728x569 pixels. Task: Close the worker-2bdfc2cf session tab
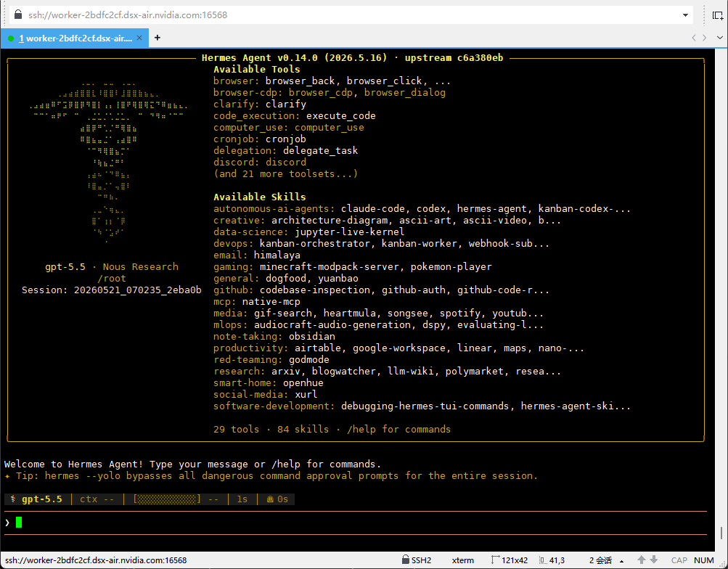(139, 38)
